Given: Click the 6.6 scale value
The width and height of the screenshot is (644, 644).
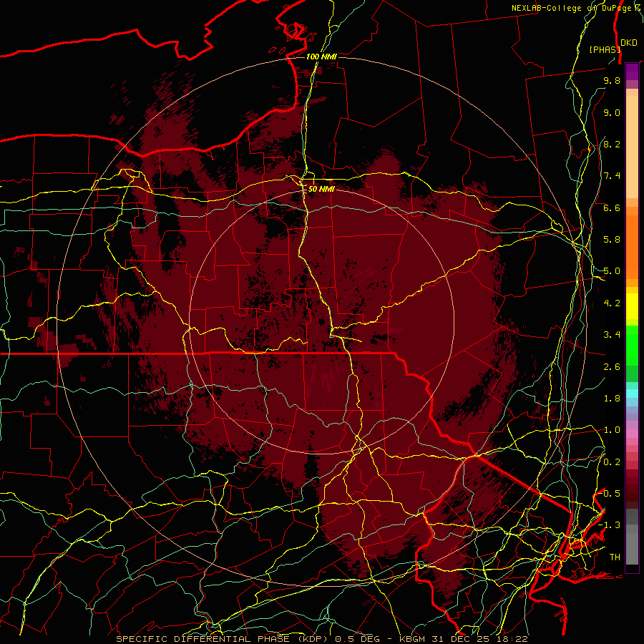Looking at the screenshot, I should [x=612, y=208].
